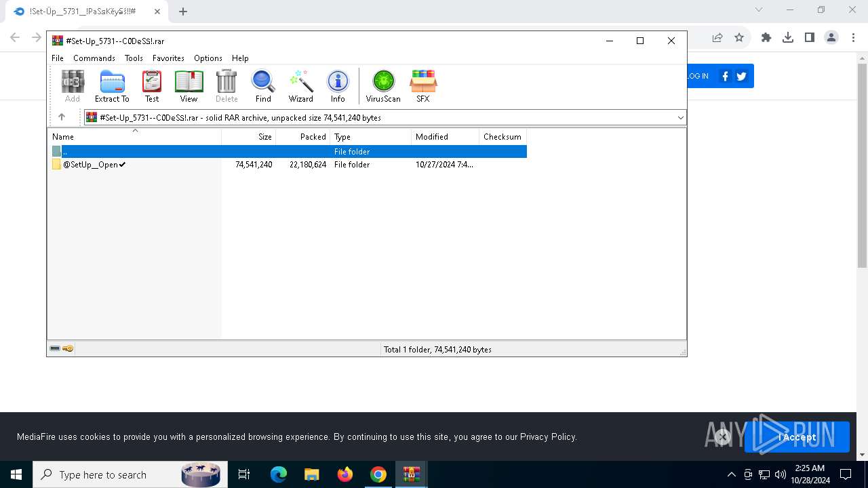The image size is (868, 488).
Task: Click MediaFire Facebook icon
Action: click(725, 76)
